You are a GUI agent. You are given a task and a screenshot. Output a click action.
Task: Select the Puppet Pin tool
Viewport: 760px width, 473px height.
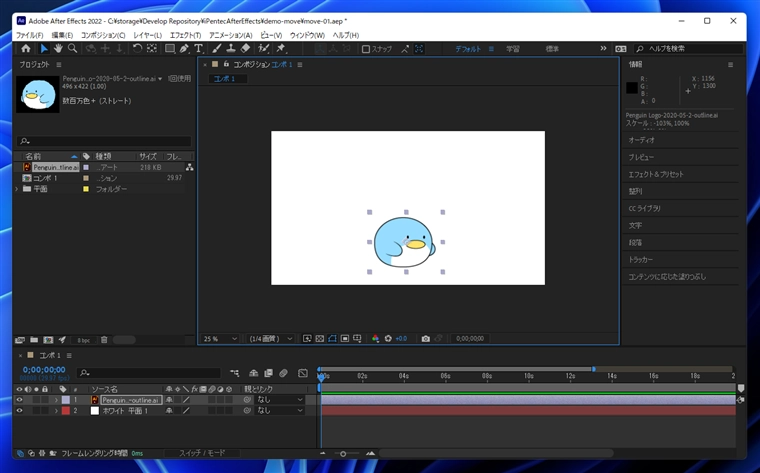coord(281,48)
